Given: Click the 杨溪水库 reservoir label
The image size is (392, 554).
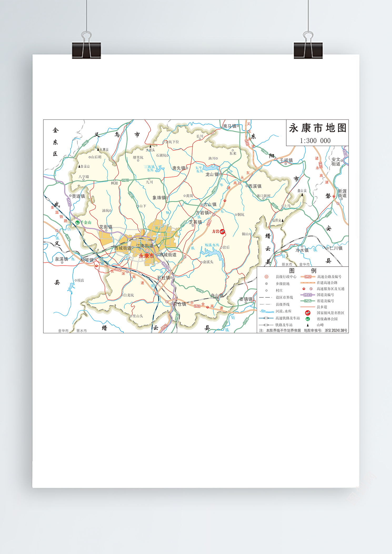Looking at the screenshot, I should click(212, 245).
